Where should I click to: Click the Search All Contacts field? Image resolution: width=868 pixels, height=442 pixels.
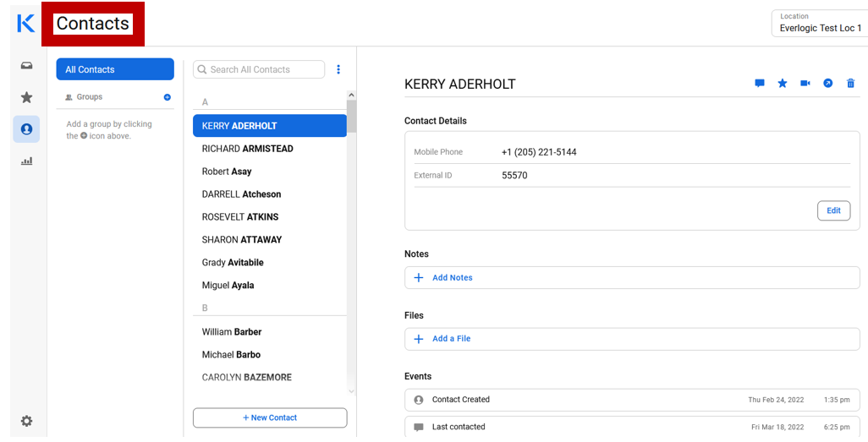click(x=264, y=69)
